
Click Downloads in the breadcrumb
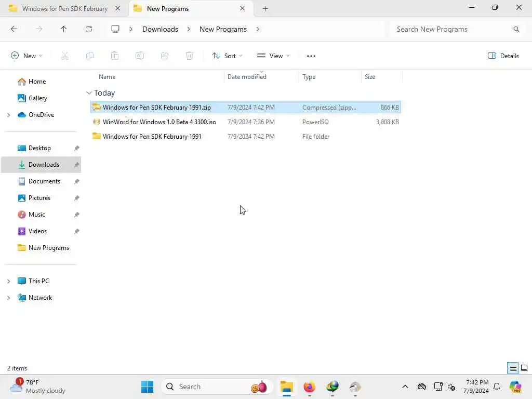pos(160,29)
